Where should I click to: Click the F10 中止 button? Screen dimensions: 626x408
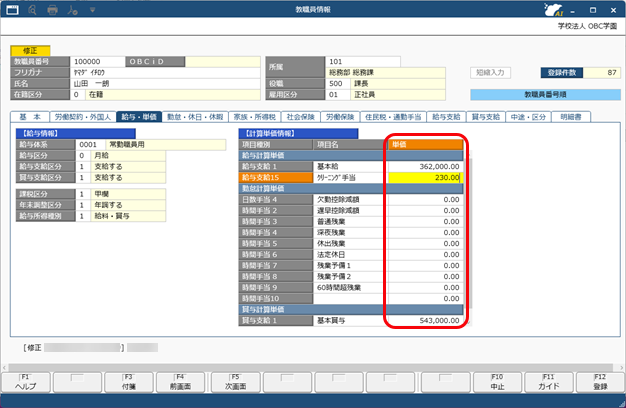[497, 382]
